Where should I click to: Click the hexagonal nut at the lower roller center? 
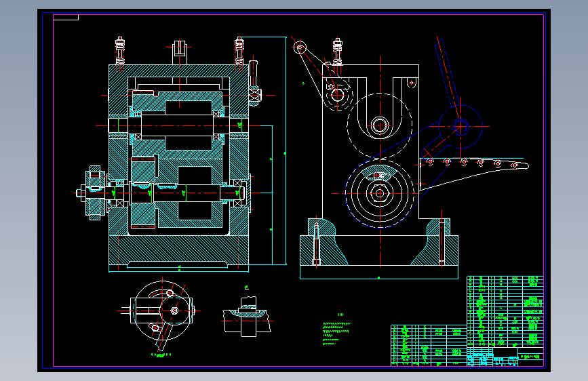click(380, 193)
